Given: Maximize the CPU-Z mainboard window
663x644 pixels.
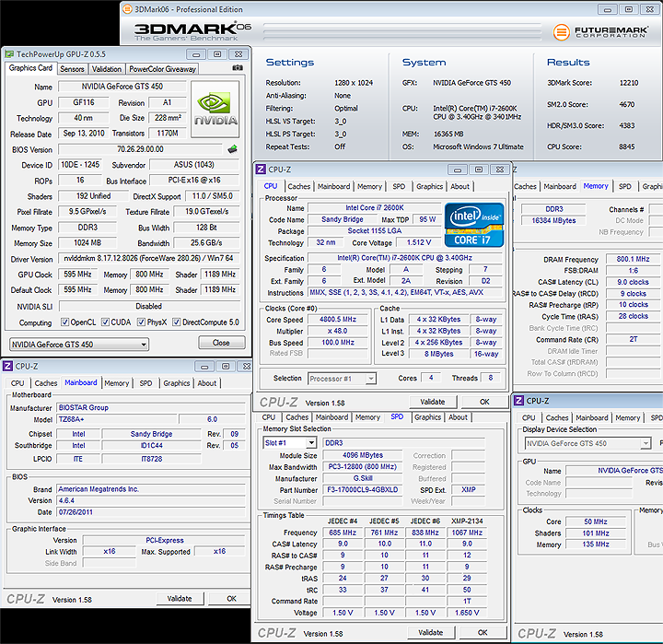Looking at the screenshot, I should [x=226, y=367].
